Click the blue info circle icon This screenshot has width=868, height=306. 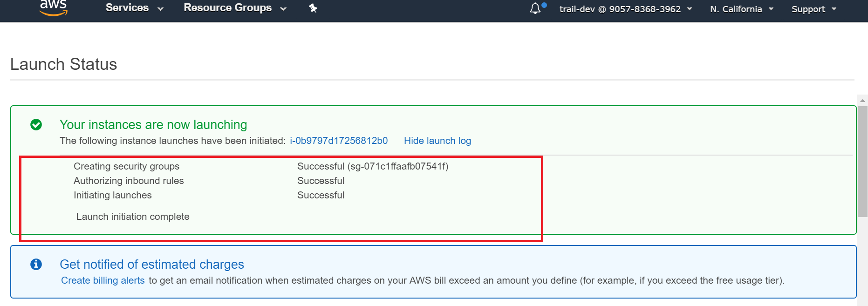pos(36,265)
